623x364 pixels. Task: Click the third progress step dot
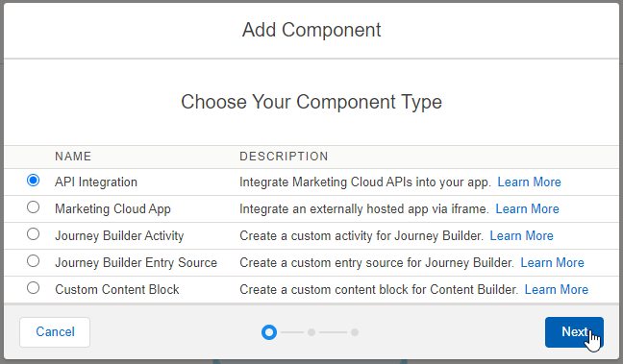355,332
